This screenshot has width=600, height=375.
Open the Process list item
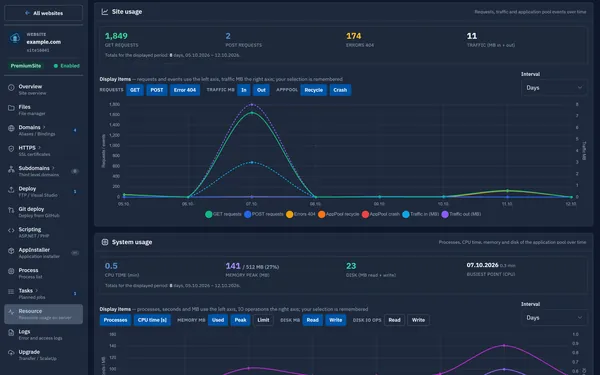44,273
